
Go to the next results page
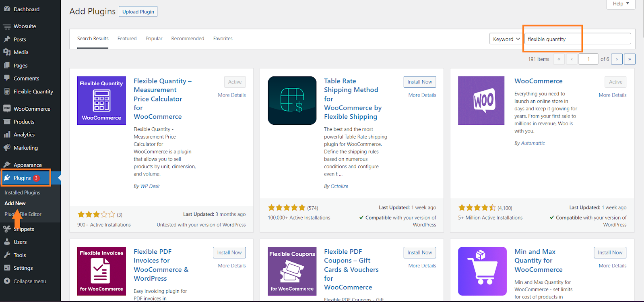pos(617,59)
